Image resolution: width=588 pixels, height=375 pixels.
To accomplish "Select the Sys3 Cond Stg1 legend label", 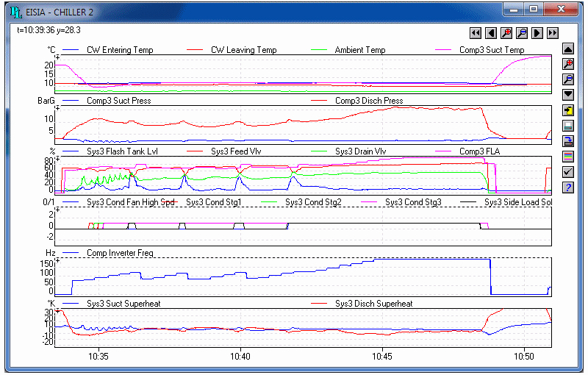I will click(x=214, y=202).
